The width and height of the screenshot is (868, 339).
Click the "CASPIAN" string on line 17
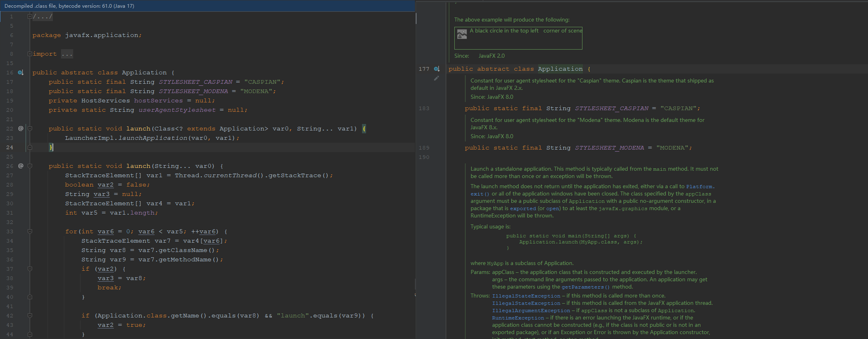point(262,82)
